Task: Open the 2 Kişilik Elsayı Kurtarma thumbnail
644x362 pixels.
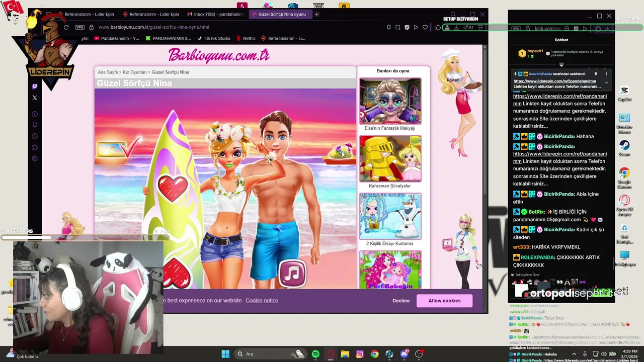Action: [390, 217]
